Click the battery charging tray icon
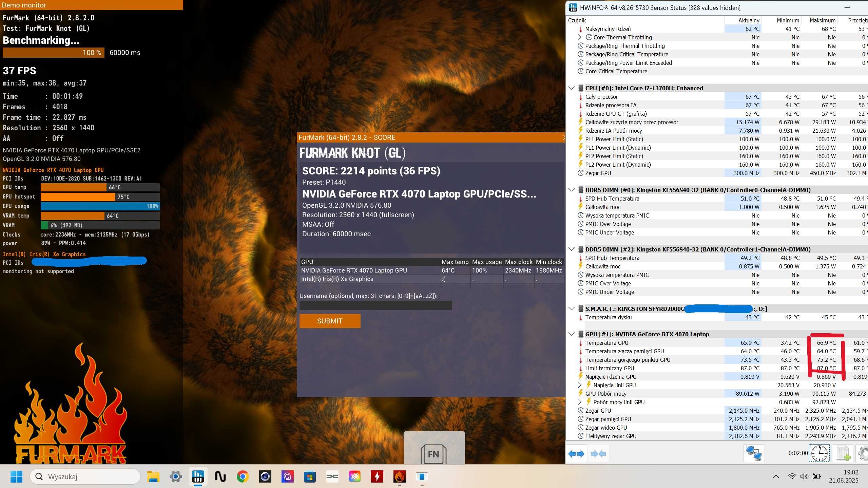The image size is (868, 488). tap(817, 476)
